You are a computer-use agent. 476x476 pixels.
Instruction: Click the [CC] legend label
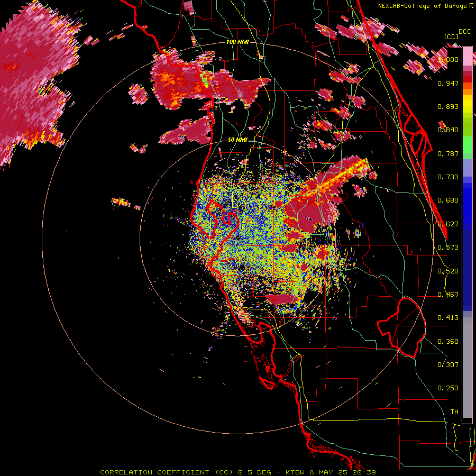point(451,36)
